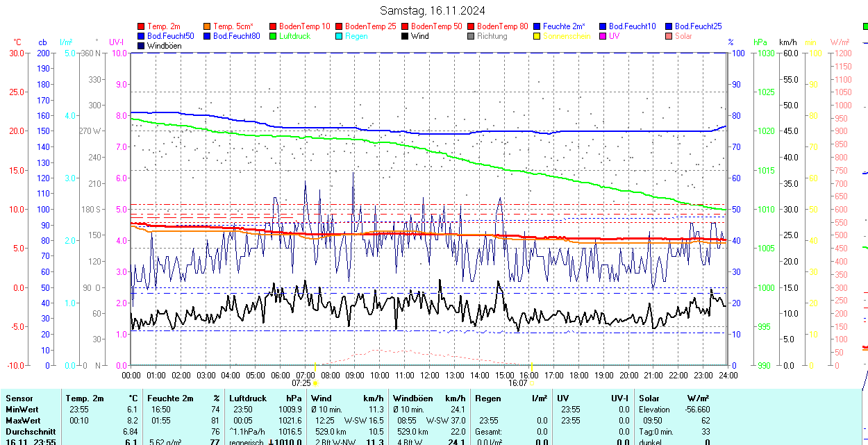Click the green Luftdruck legend swatch
Screen dimensions: 868x445
click(274, 36)
